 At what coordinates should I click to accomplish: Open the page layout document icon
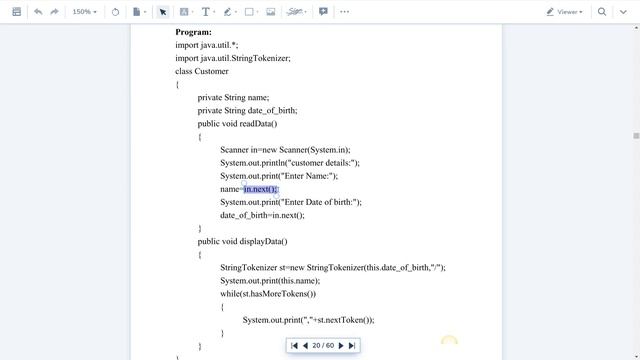pyautogui.click(x=137, y=12)
